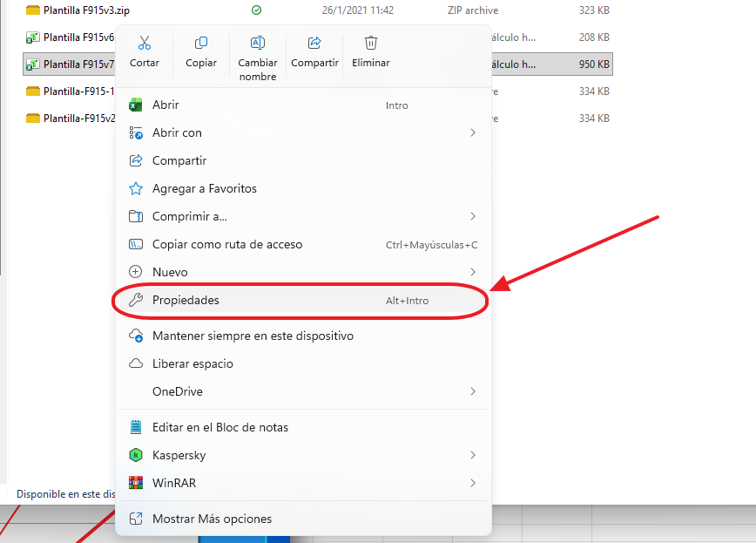
Task: Expand the Abrir con submenu arrow
Action: coord(473,132)
